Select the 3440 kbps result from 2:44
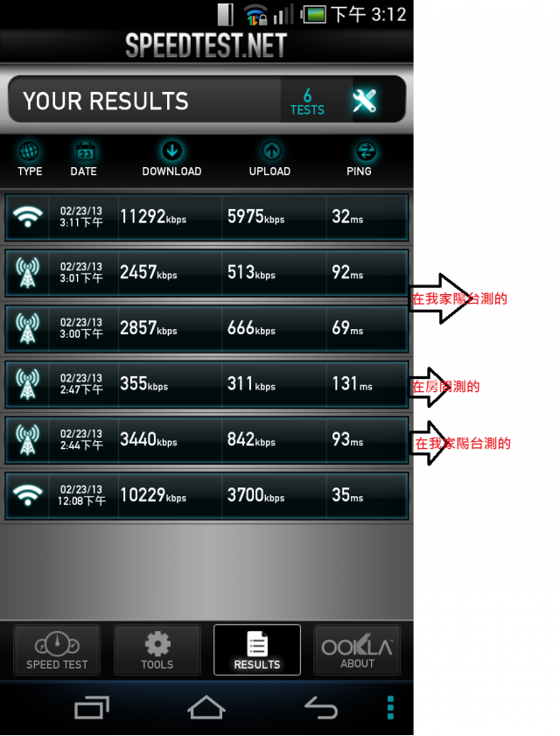 click(206, 440)
